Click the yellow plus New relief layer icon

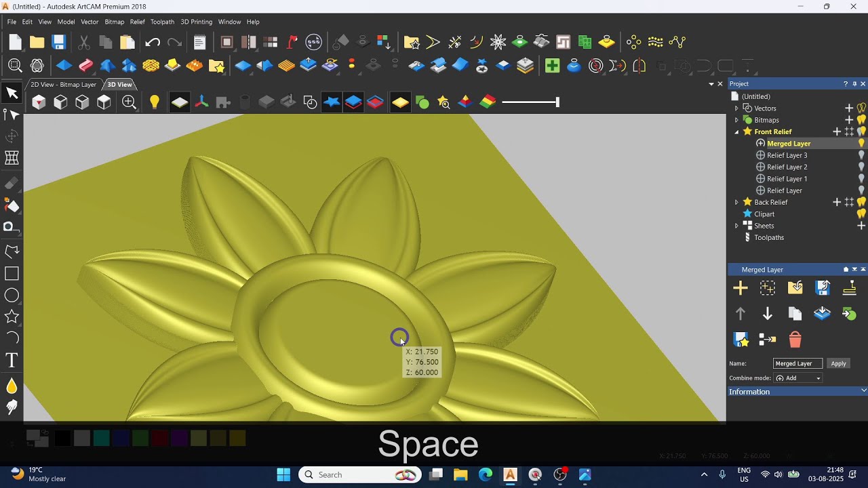point(740,288)
